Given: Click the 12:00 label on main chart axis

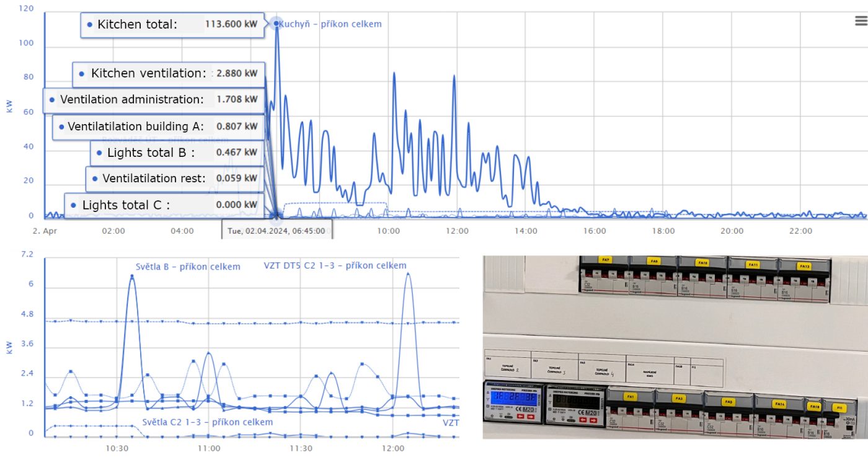Looking at the screenshot, I should click(457, 231).
